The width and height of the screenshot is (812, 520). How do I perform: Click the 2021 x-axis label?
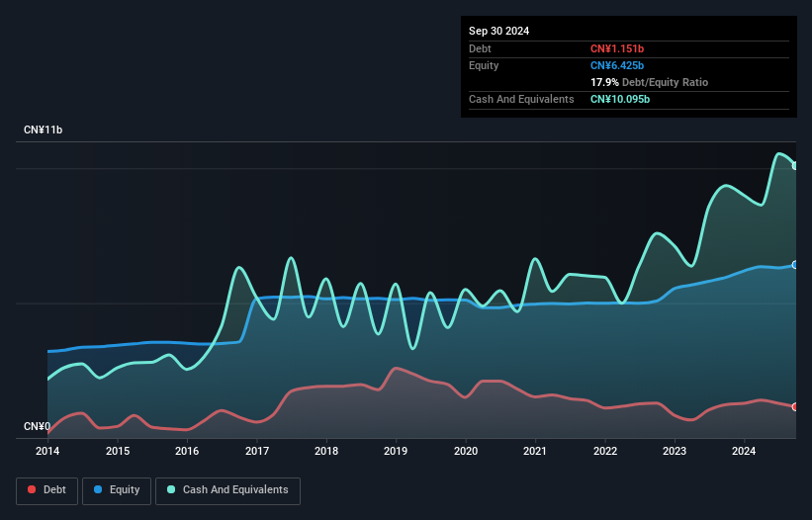click(x=535, y=451)
